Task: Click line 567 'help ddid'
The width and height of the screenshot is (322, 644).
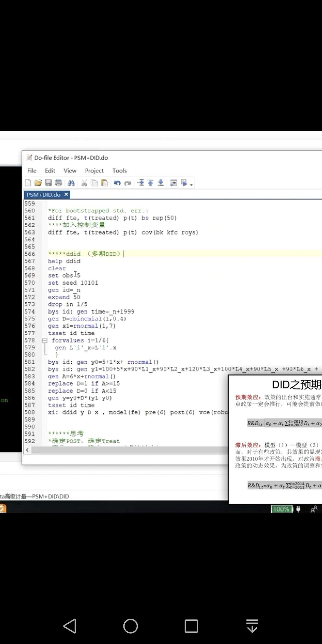Action: coord(64,261)
